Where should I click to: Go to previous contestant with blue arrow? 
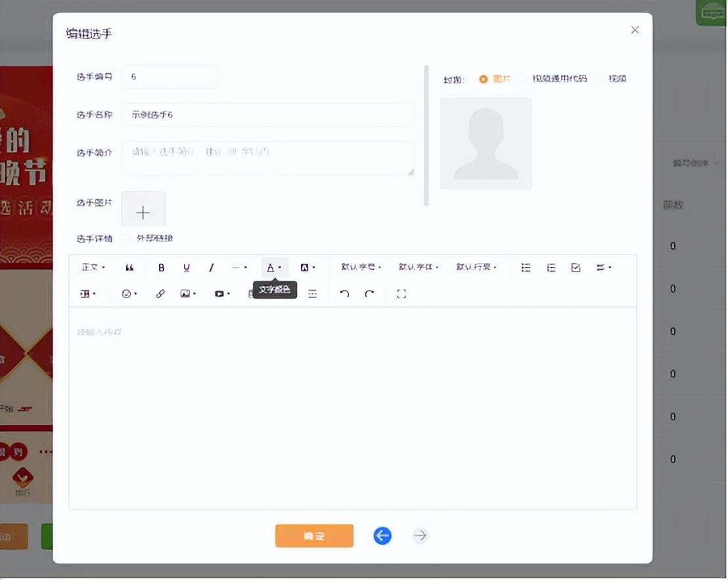coord(382,536)
